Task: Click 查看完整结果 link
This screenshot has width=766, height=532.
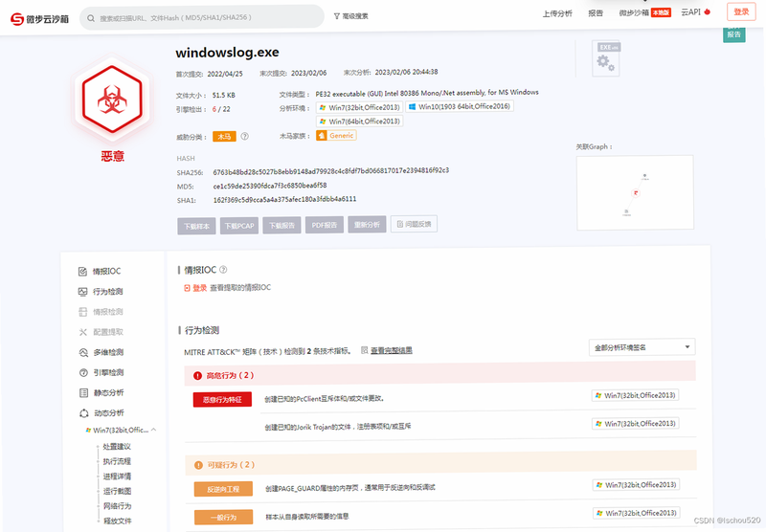Action: 392,350
